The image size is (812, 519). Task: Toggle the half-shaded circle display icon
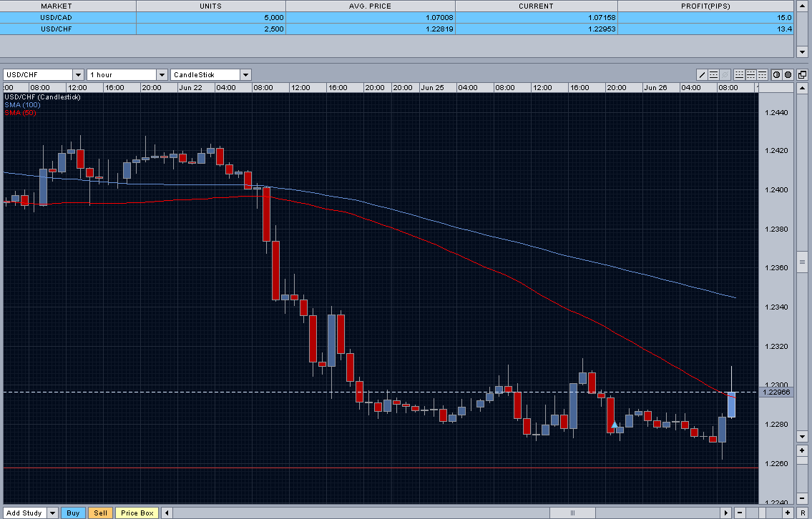(x=776, y=74)
